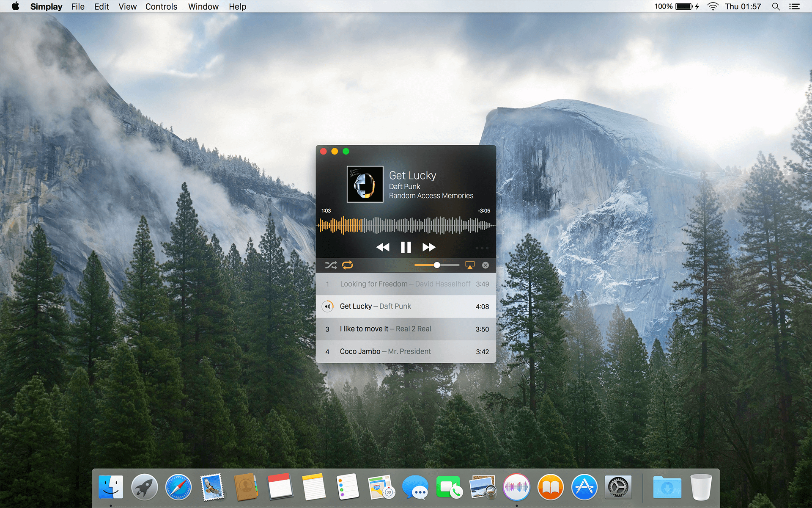Open Launchpad from the Dock
This screenshot has width=812, height=508.
[145, 487]
